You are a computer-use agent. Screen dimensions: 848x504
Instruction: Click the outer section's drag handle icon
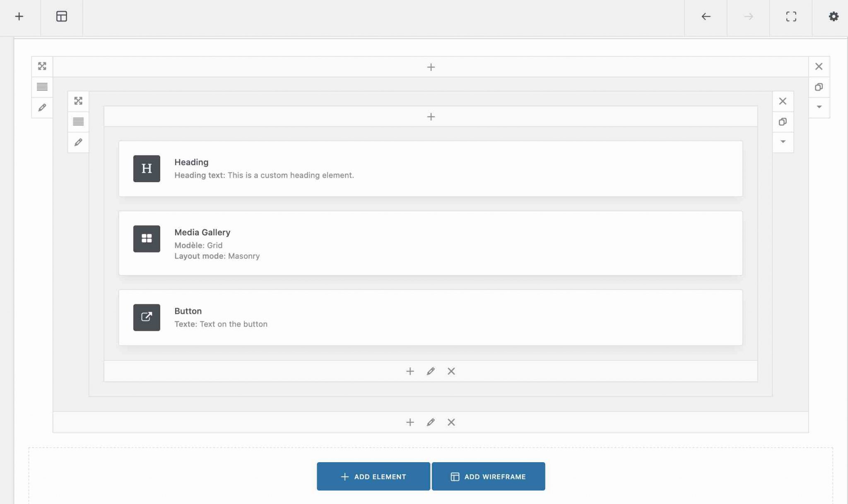[x=42, y=66]
